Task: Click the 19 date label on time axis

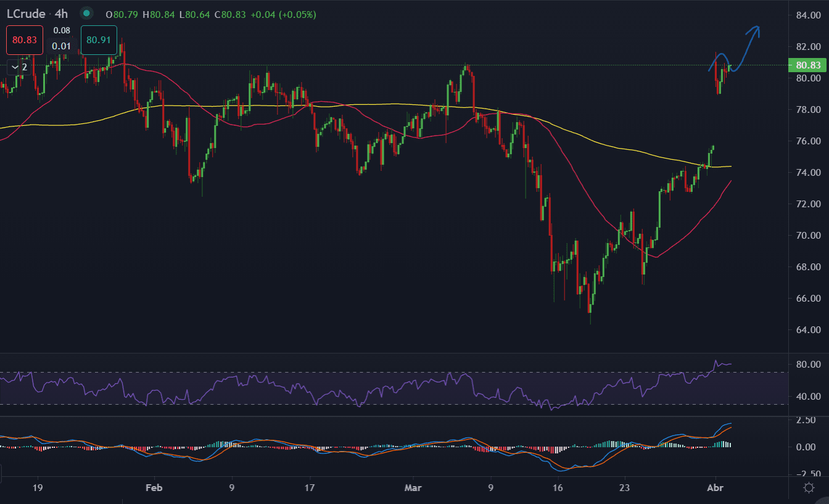Action: click(38, 488)
